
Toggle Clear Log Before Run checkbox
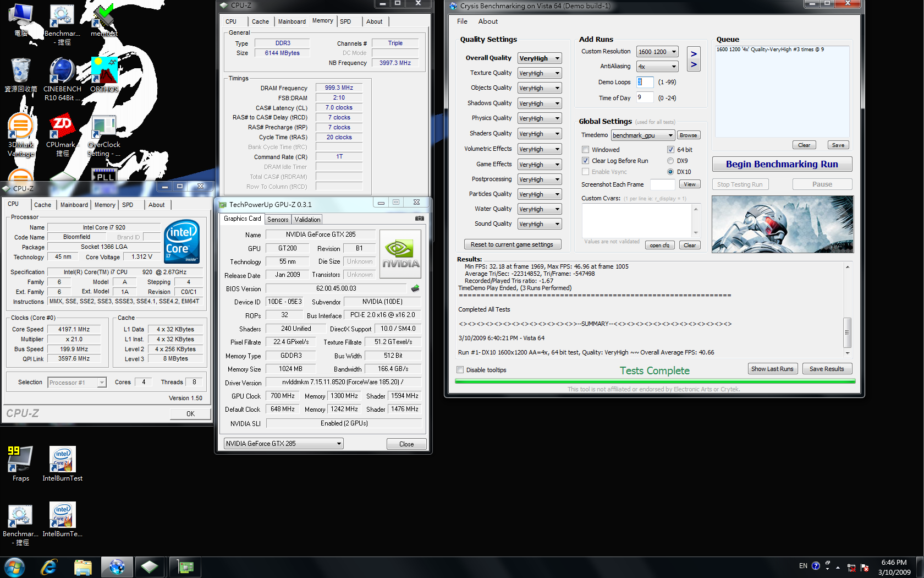[585, 161]
